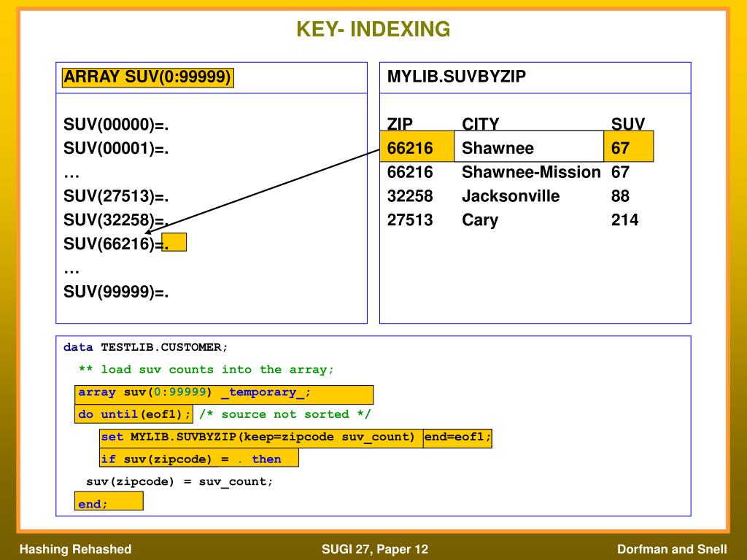Click the Dorfman and Snell footer
This screenshot has width=747, height=560.
672,549
